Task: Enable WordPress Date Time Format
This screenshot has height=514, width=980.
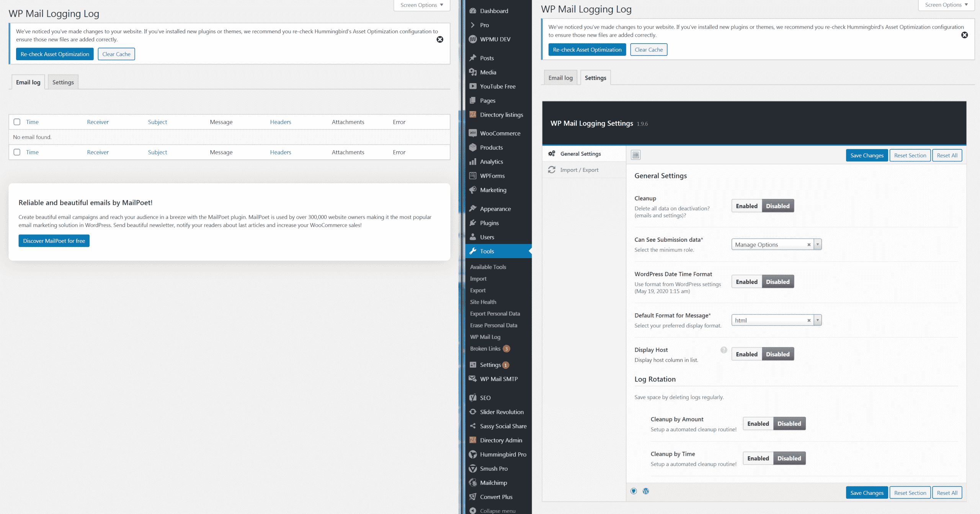Action: point(746,282)
